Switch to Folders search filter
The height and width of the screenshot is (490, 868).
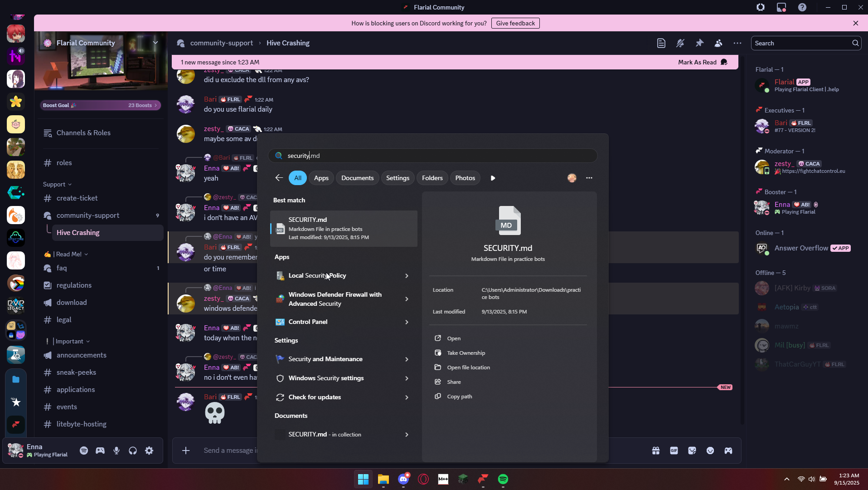(432, 178)
